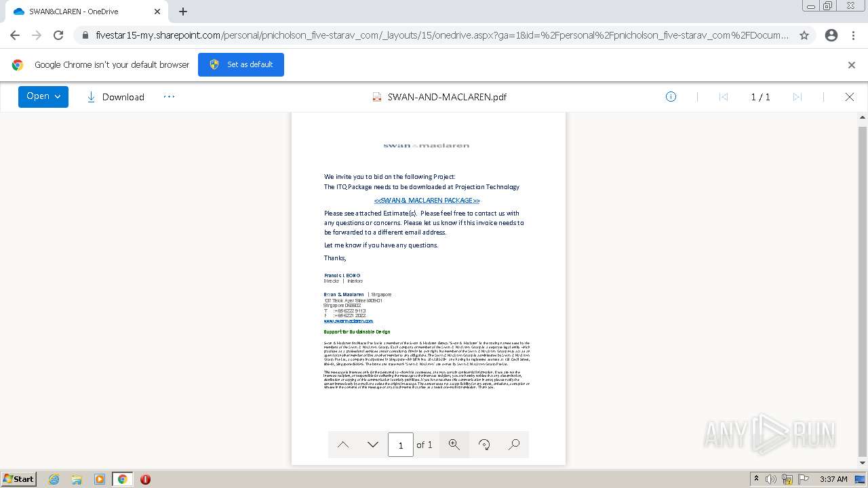The height and width of the screenshot is (488, 868).
Task: Go back to previous page in Chrome
Action: 15,35
